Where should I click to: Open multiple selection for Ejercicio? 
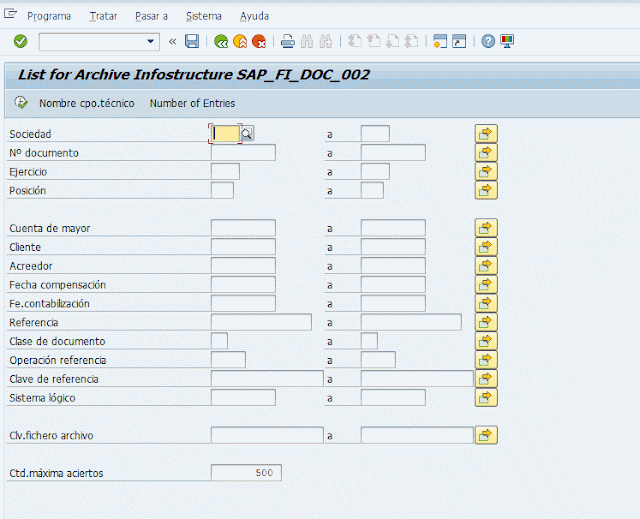point(486,171)
